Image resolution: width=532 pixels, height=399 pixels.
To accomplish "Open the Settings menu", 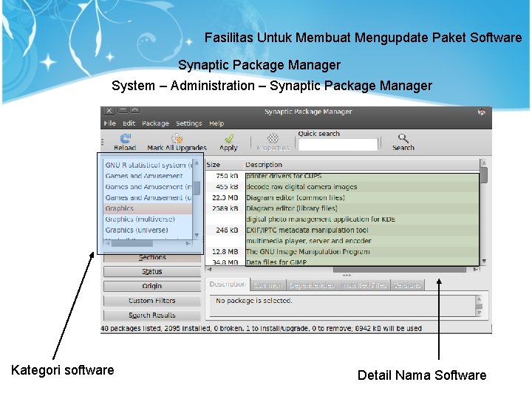I will click(x=188, y=123).
